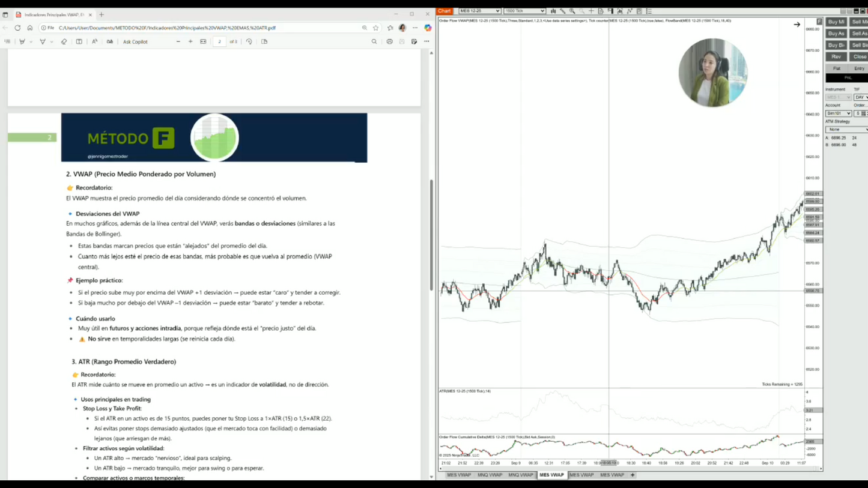Add this page to favorites star
Viewport: 868px width, 488px height.
coord(376,28)
